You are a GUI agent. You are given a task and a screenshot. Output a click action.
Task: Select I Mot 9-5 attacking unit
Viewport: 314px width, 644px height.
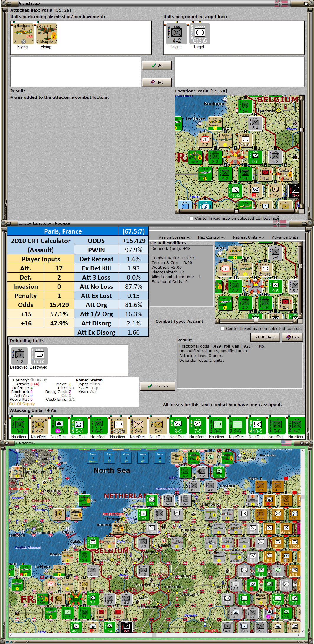click(x=178, y=425)
